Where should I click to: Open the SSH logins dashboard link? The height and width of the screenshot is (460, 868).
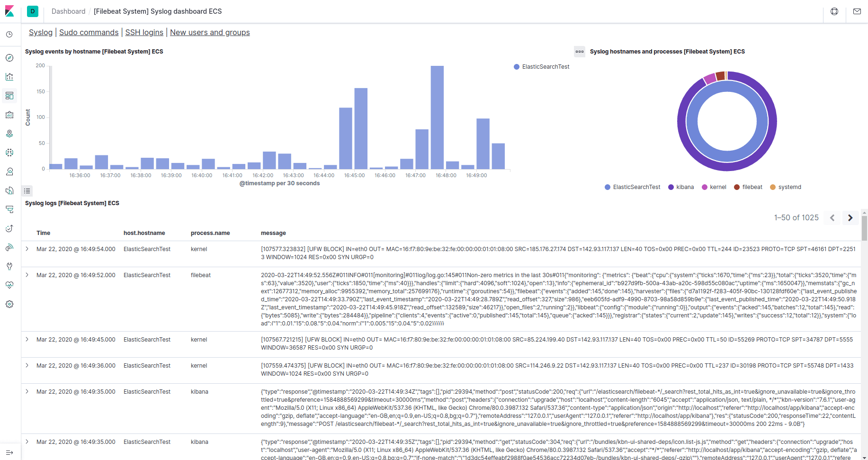[x=144, y=32]
